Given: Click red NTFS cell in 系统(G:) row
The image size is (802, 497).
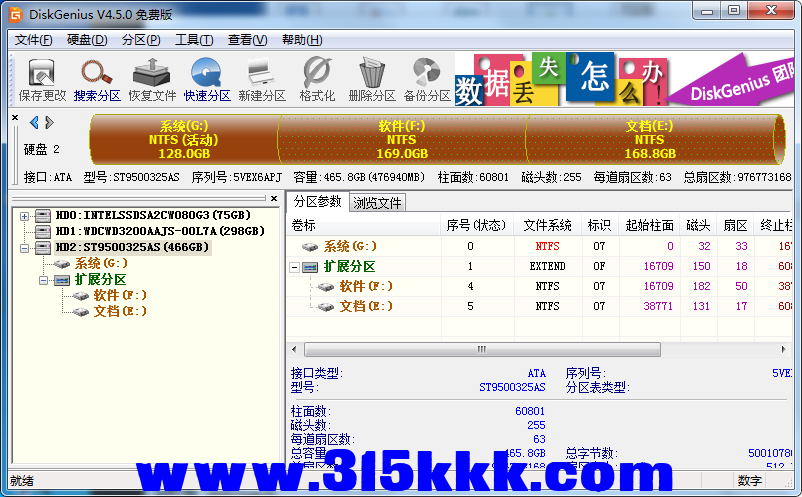Looking at the screenshot, I should pos(547,246).
